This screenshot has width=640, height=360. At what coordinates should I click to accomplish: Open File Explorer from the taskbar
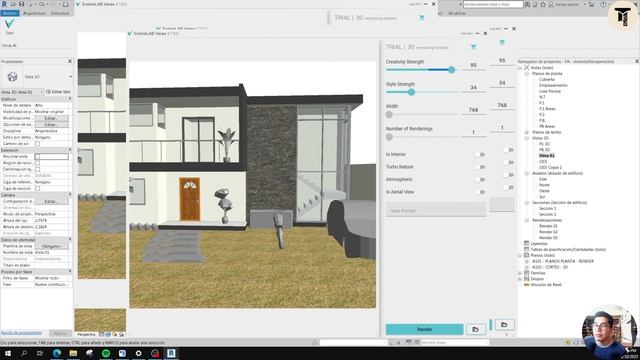point(73,353)
